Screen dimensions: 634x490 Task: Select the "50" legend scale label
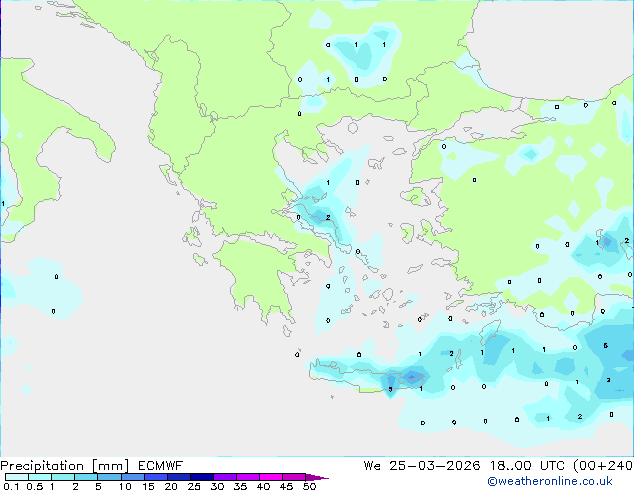coord(309,486)
